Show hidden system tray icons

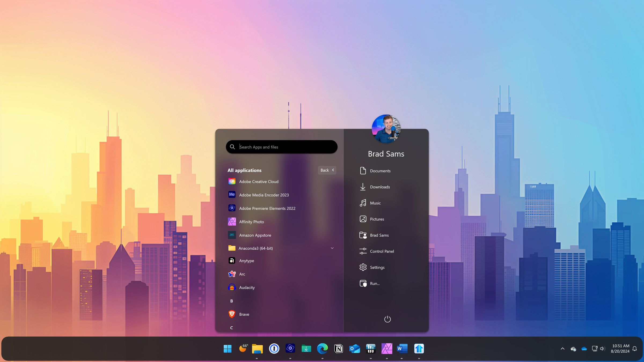coord(562,349)
